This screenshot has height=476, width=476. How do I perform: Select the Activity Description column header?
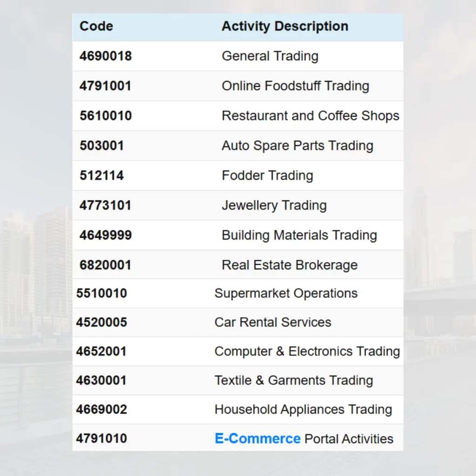click(x=284, y=26)
